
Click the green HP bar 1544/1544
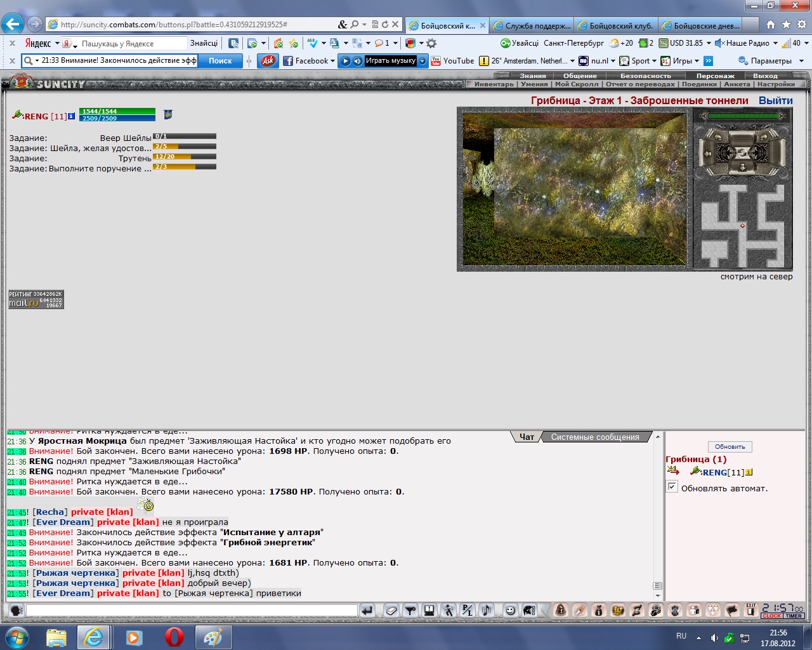(117, 111)
